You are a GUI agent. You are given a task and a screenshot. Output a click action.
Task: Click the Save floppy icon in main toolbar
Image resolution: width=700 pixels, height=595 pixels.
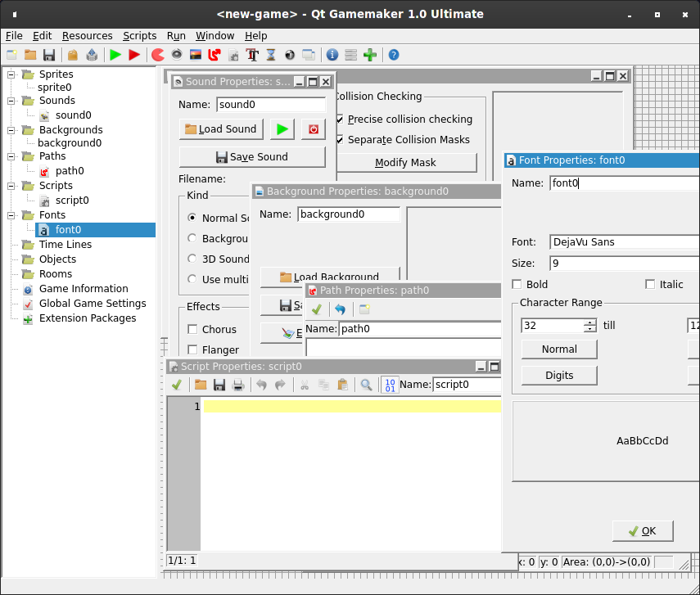[x=49, y=55]
